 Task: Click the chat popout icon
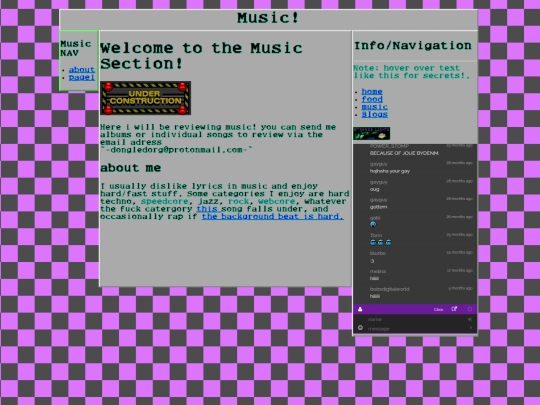point(454,309)
